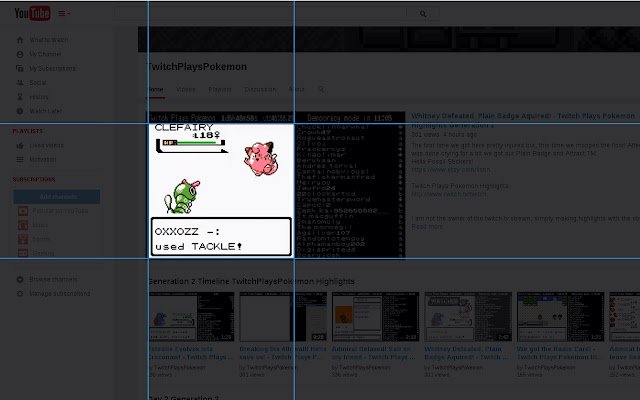
Task: Open the etsy.com link in description
Action: pyautogui.click(x=451, y=170)
